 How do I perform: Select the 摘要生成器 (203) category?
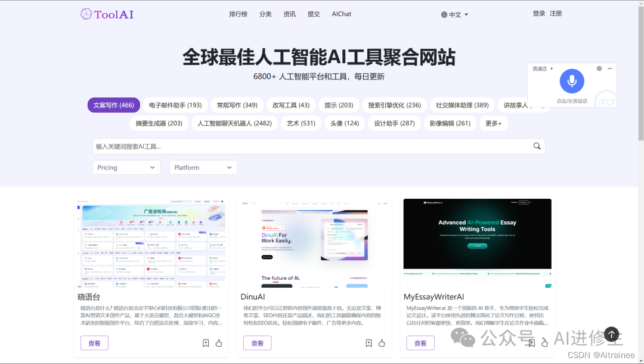point(159,124)
